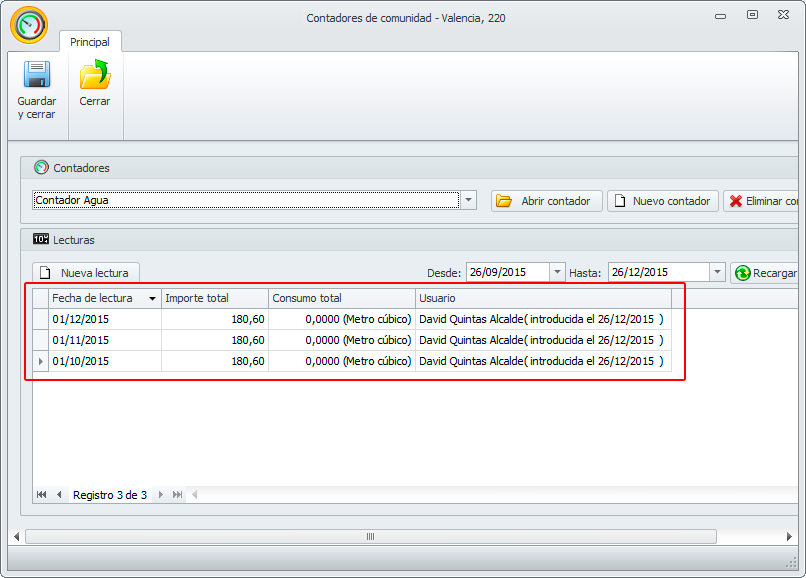Go to the previous record in navigator

(x=59, y=495)
